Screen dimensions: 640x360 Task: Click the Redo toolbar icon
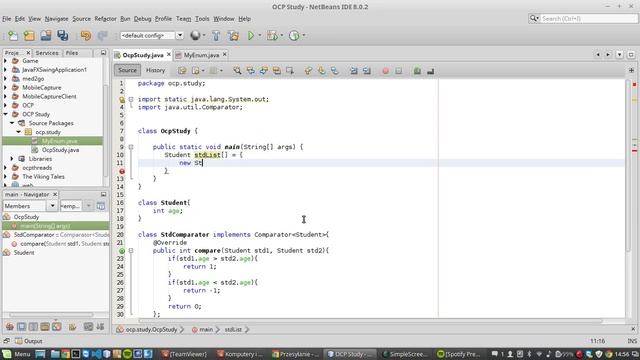102,36
